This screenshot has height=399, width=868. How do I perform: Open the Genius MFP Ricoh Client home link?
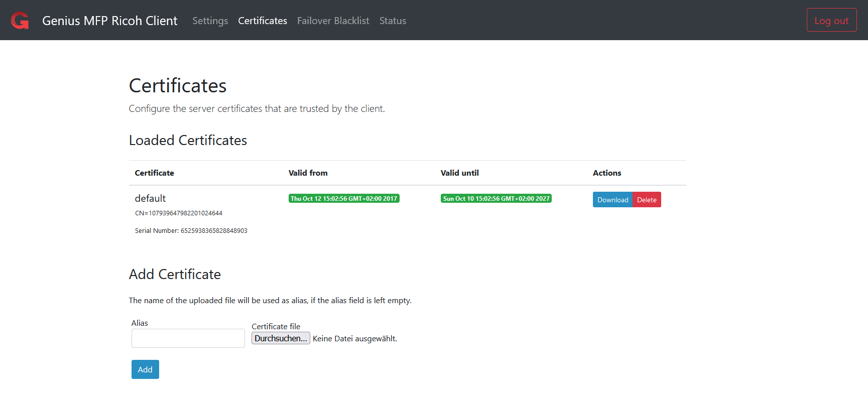click(109, 21)
